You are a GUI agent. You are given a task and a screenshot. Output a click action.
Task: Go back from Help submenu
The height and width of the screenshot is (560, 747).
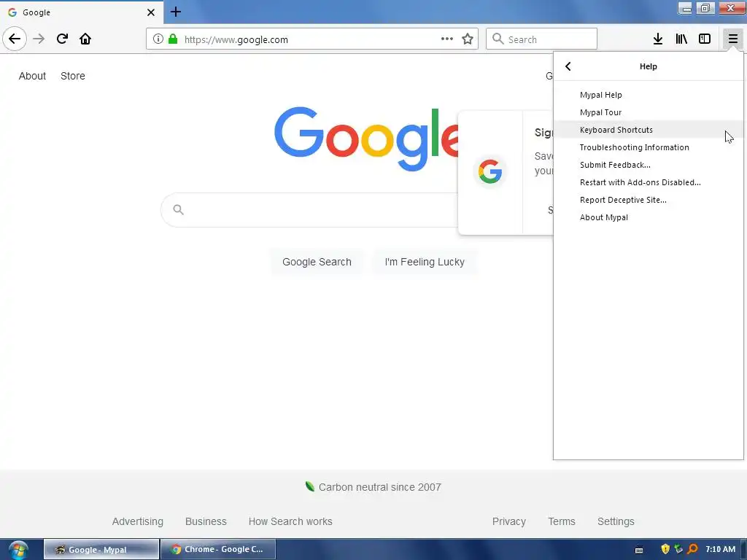pyautogui.click(x=568, y=66)
